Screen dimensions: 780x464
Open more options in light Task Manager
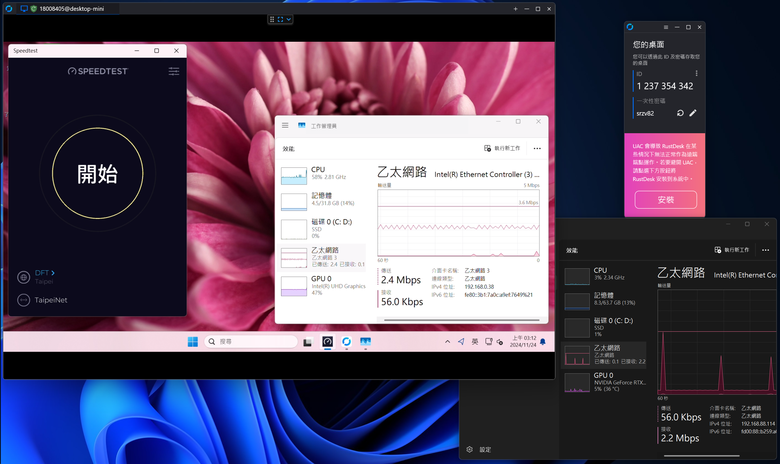pos(537,148)
